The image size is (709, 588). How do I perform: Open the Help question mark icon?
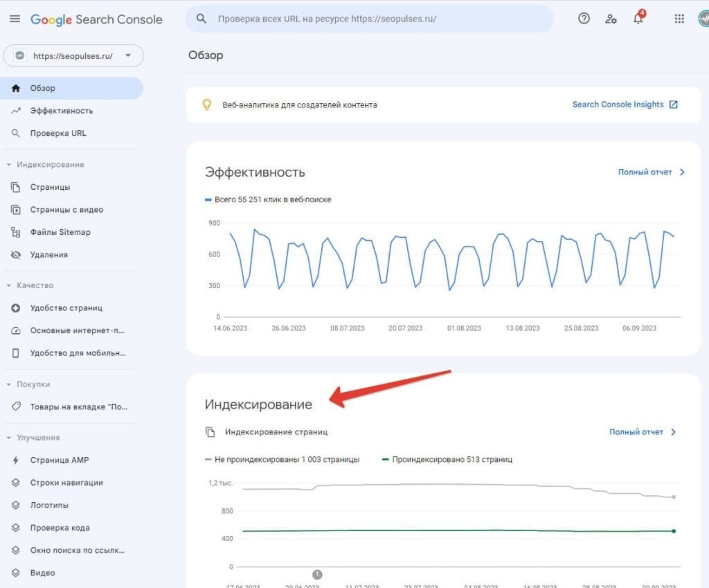click(584, 19)
